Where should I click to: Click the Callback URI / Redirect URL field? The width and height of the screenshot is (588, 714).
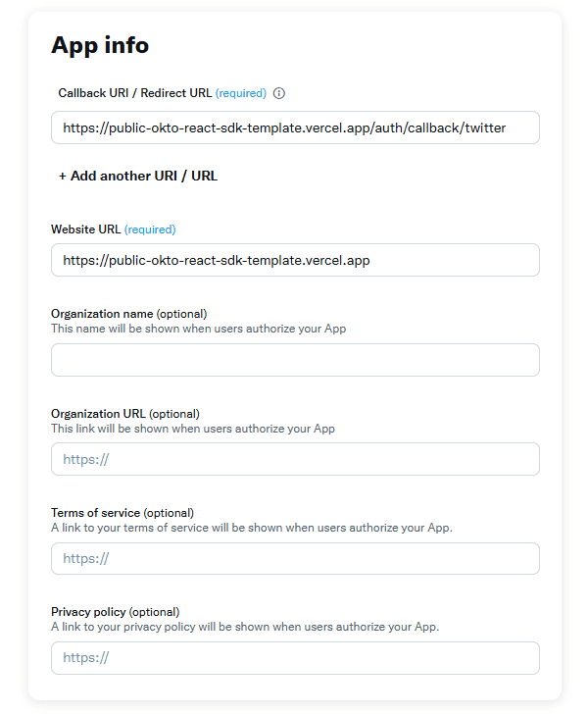(294, 127)
